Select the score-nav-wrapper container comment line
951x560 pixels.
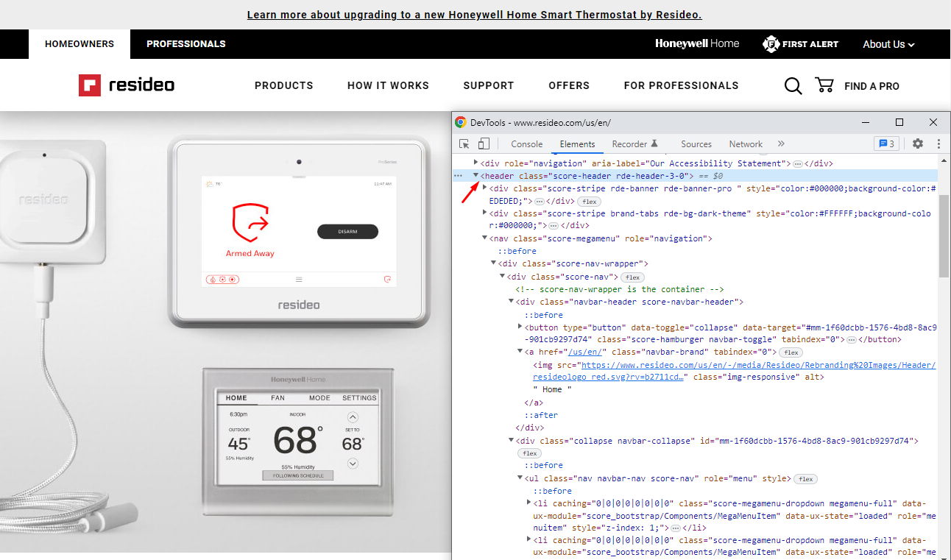point(620,289)
